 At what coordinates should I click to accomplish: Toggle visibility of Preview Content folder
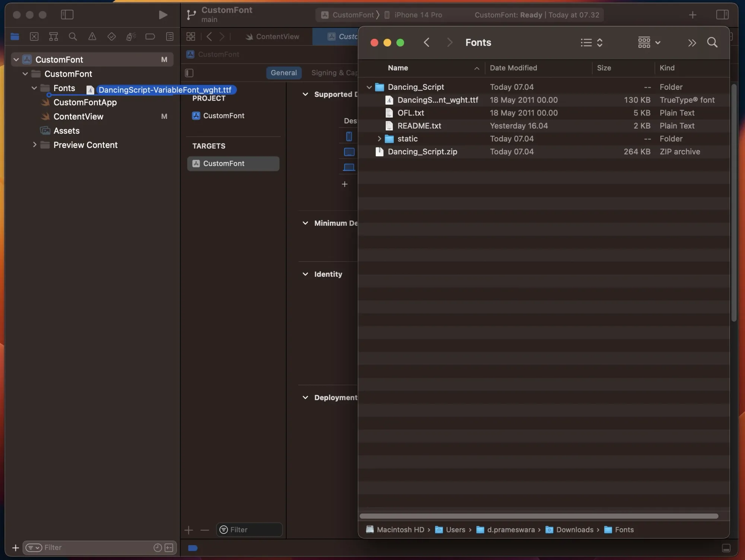34,145
